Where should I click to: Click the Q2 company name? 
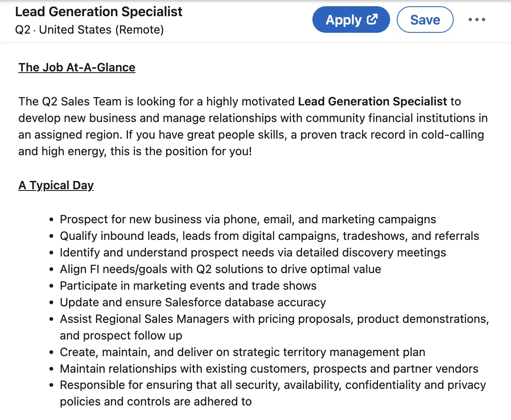coord(22,30)
